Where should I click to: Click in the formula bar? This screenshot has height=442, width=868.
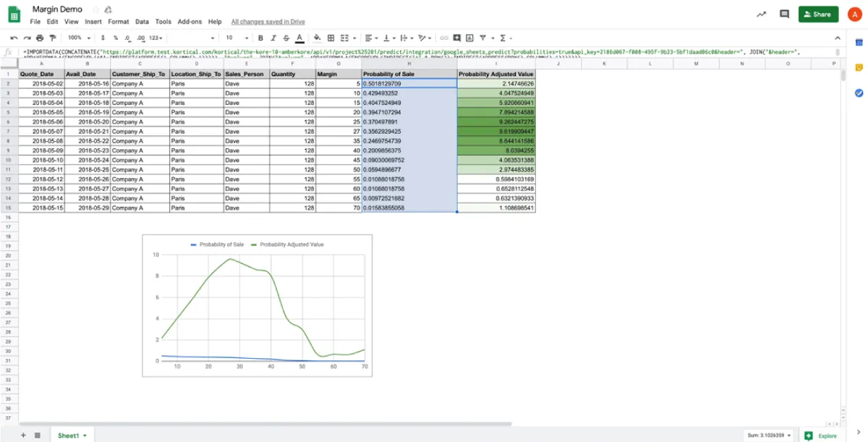click(x=427, y=52)
